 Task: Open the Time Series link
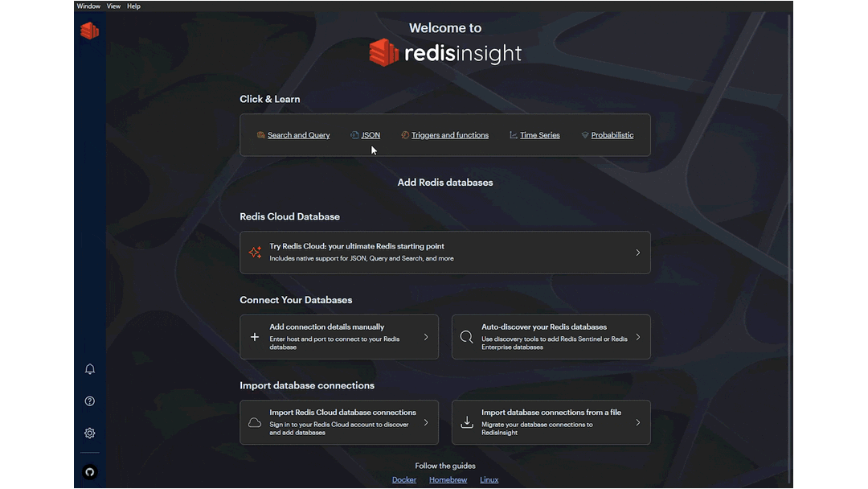point(540,135)
